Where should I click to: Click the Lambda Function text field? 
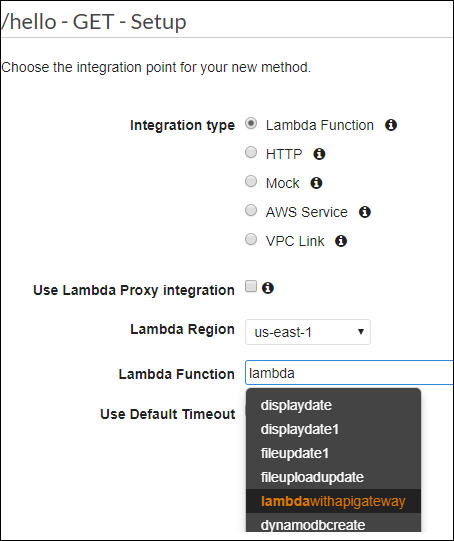(x=349, y=373)
